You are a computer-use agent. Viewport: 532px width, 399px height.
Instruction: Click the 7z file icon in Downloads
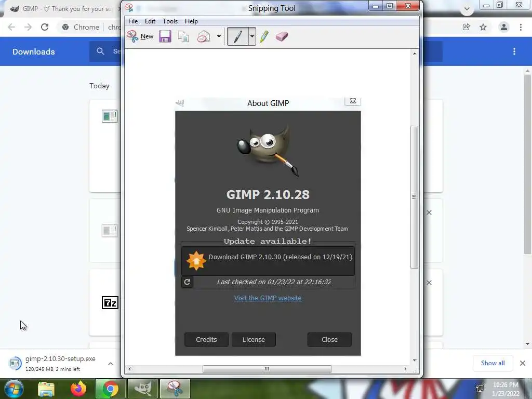(x=110, y=303)
